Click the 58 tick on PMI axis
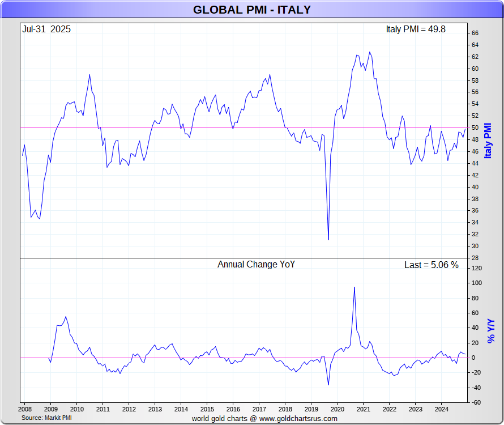This screenshot has height=425, width=504. [x=475, y=80]
